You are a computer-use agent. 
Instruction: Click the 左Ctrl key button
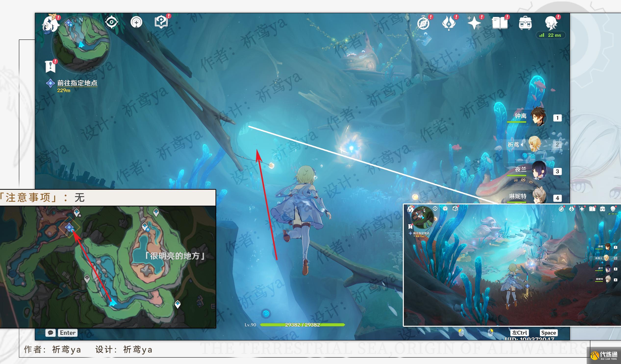[520, 333]
